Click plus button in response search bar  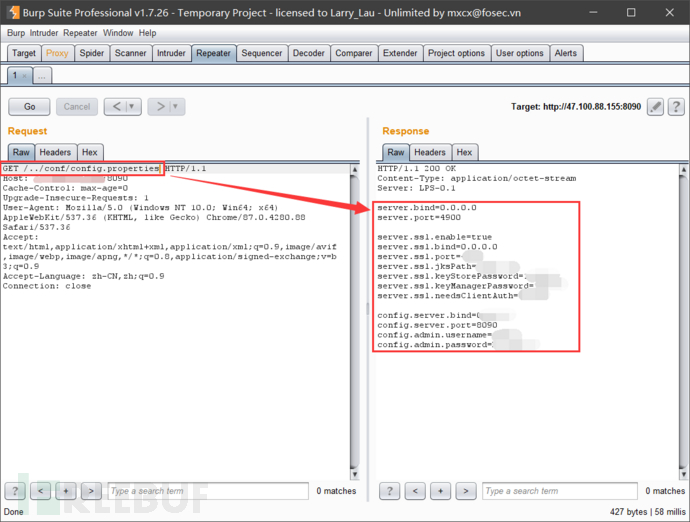tap(440, 491)
